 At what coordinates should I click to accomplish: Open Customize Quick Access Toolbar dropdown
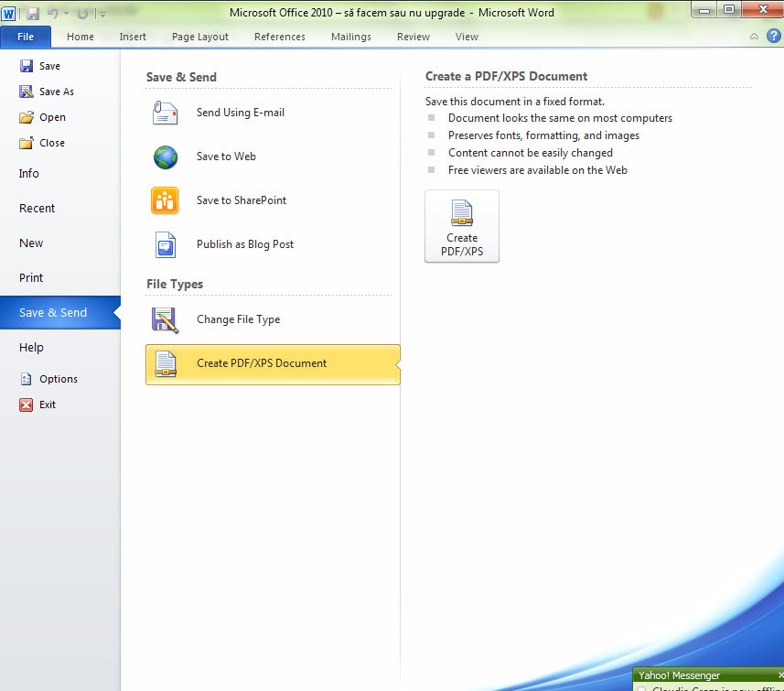point(102,14)
